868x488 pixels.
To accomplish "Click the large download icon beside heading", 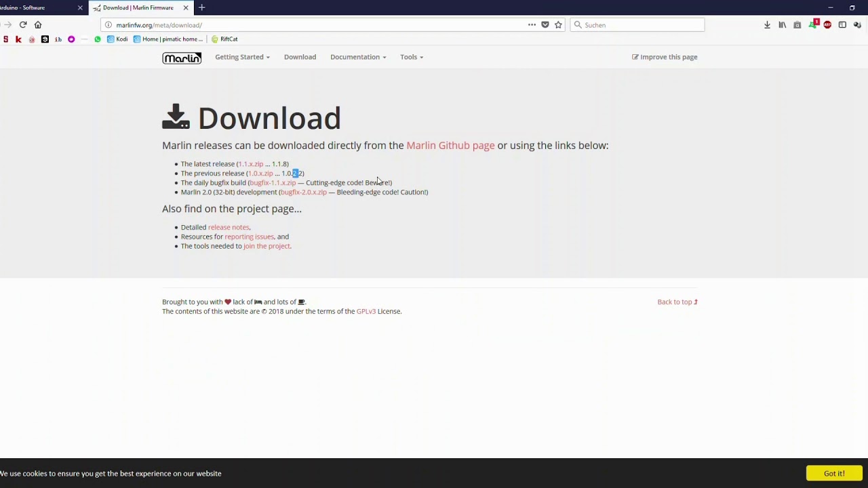I will 176,117.
